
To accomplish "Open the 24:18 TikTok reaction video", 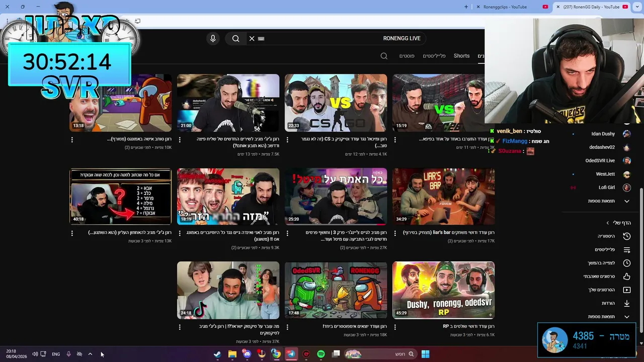I will 228,290.
